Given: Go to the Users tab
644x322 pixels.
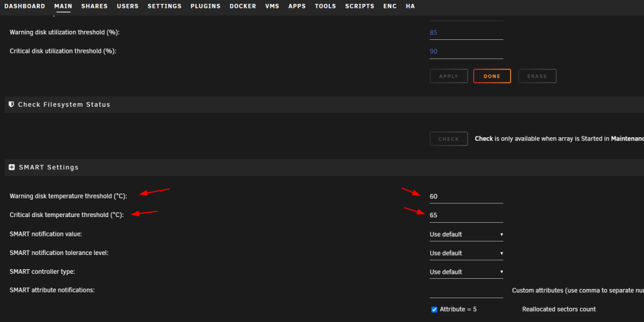Looking at the screenshot, I should (128, 6).
